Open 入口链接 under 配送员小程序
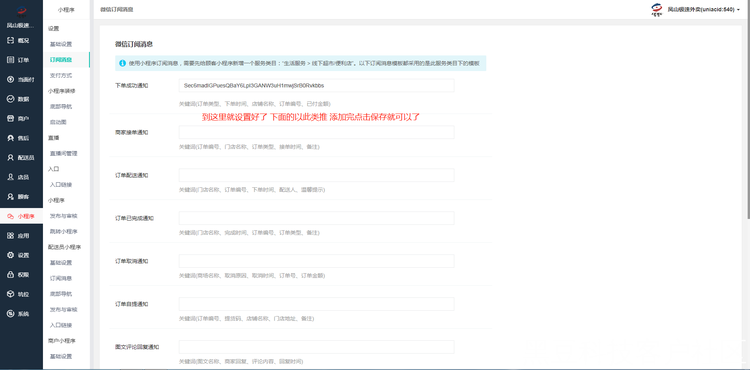Image resolution: width=750 pixels, height=370 pixels. [x=61, y=325]
